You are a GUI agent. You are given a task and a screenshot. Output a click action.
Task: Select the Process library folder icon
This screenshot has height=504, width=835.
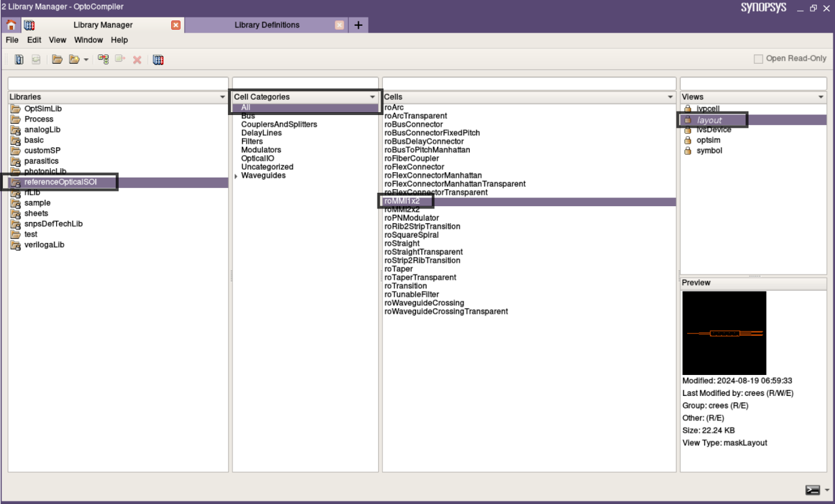click(16, 119)
